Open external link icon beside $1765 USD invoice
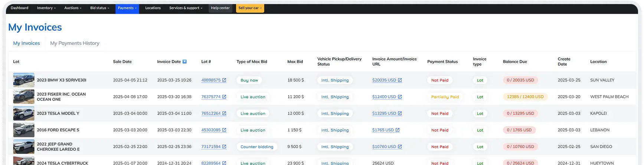Image resolution: width=644 pixels, height=165 pixels. click(398, 130)
